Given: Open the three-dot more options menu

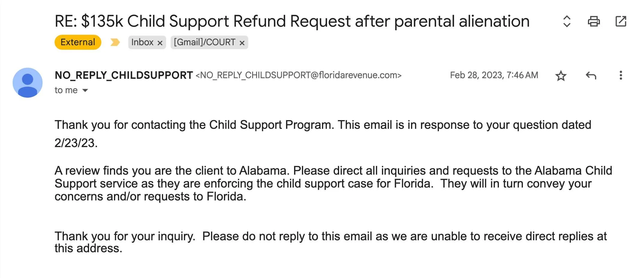Looking at the screenshot, I should [621, 75].
